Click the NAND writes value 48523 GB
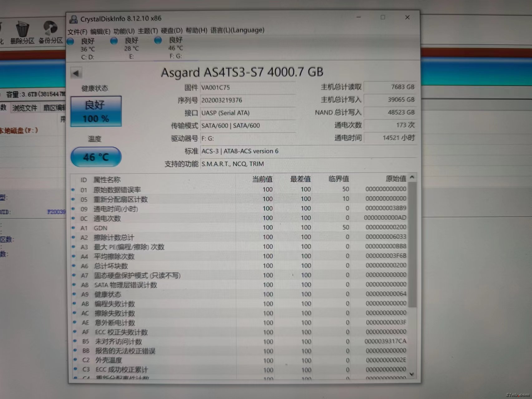The width and height of the screenshot is (532, 399). click(x=390, y=112)
